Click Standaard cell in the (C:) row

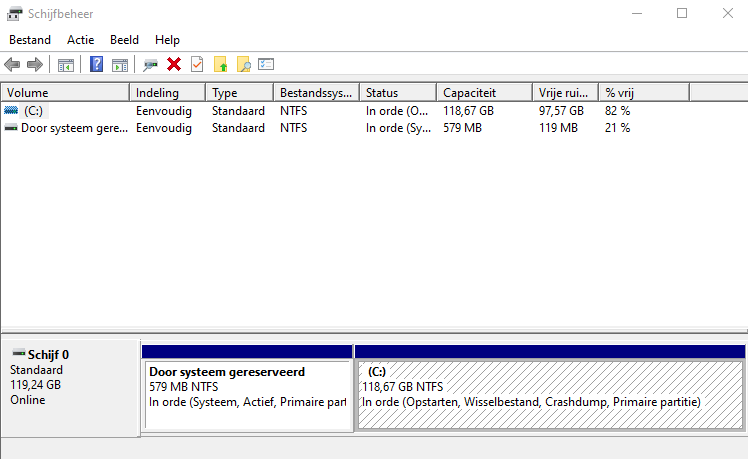click(x=238, y=111)
